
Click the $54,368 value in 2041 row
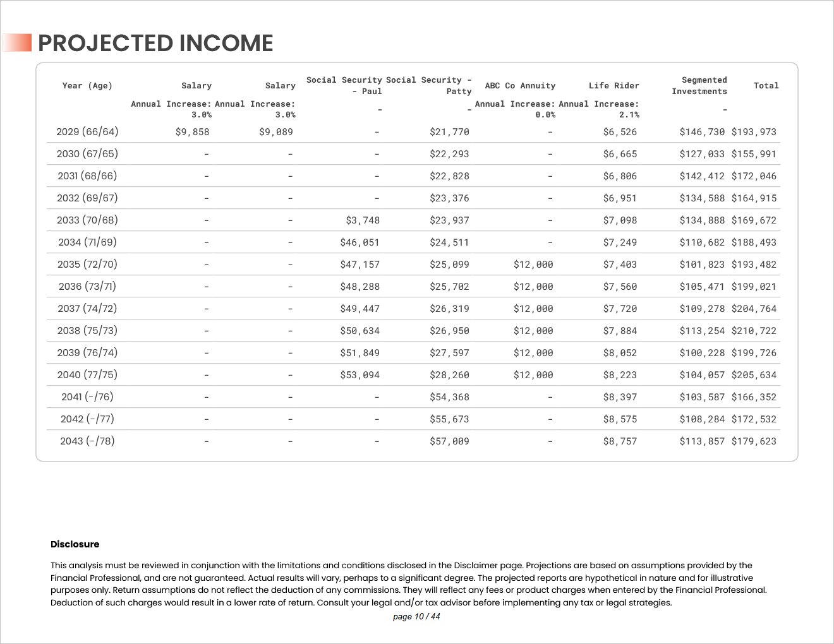tap(449, 397)
